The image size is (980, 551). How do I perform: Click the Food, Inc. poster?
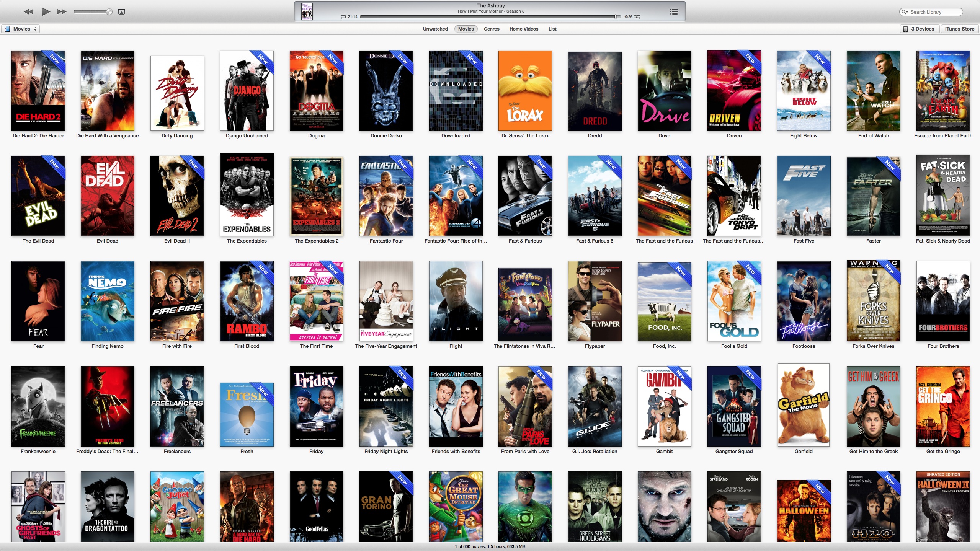665,302
